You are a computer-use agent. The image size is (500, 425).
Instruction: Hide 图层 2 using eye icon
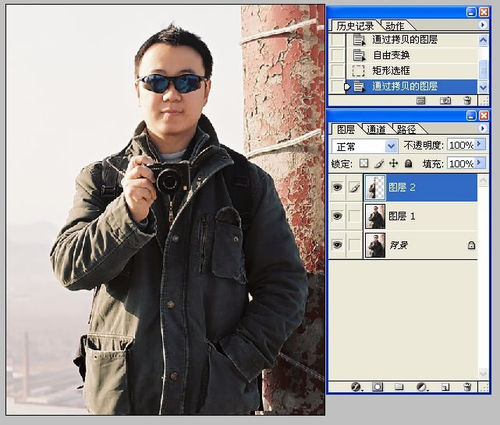tap(337, 187)
